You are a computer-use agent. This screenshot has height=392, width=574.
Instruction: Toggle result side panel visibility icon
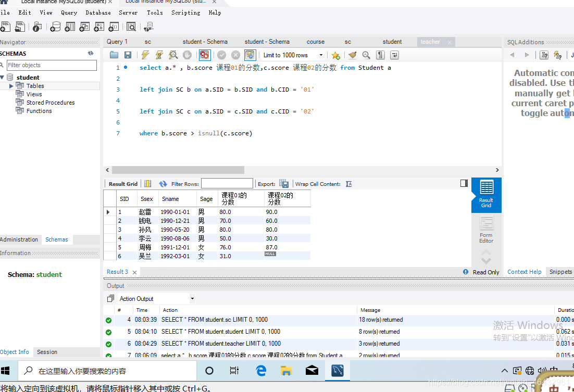(464, 183)
